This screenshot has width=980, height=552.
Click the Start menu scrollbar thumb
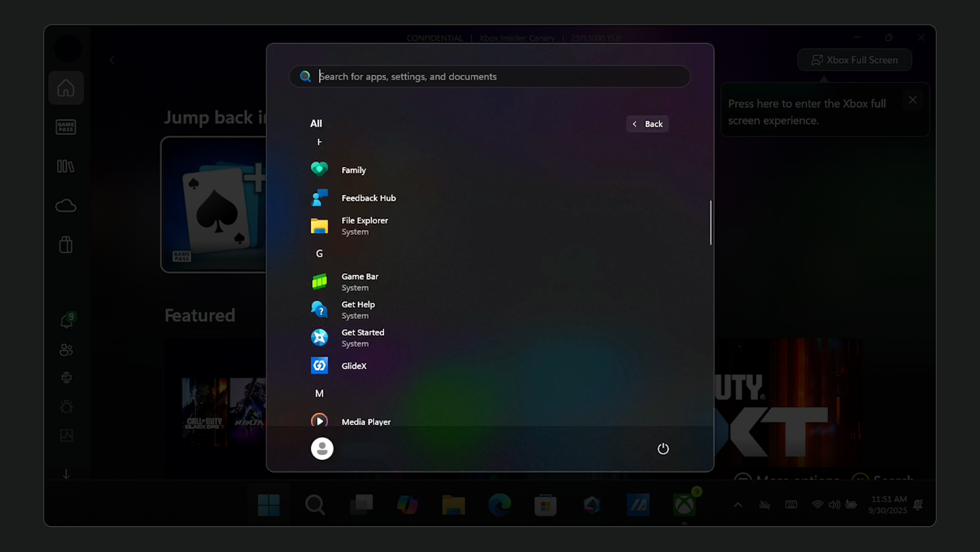point(710,223)
